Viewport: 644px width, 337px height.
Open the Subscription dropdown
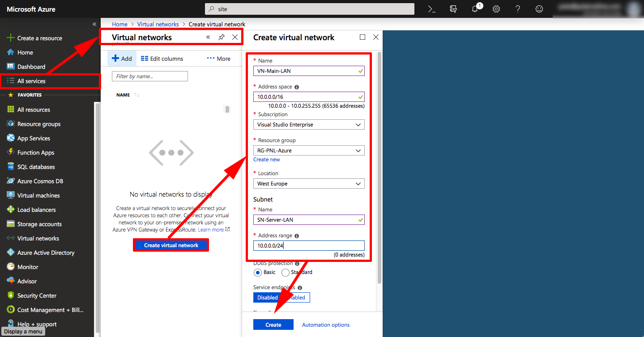tap(309, 125)
